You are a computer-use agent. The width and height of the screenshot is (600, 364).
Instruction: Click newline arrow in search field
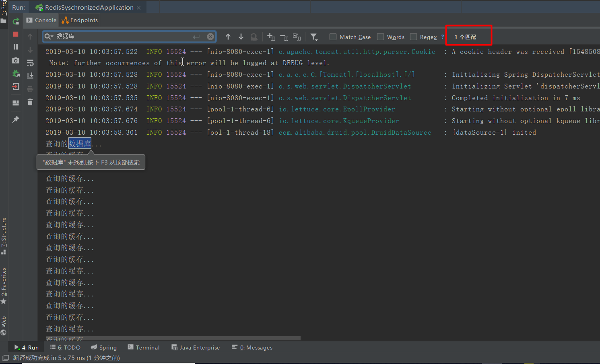pyautogui.click(x=196, y=37)
